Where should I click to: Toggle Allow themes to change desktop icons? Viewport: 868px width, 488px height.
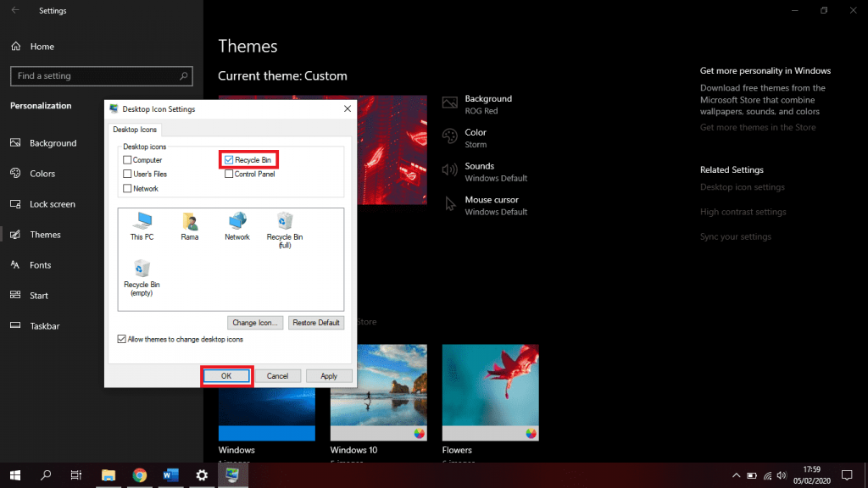tap(124, 339)
